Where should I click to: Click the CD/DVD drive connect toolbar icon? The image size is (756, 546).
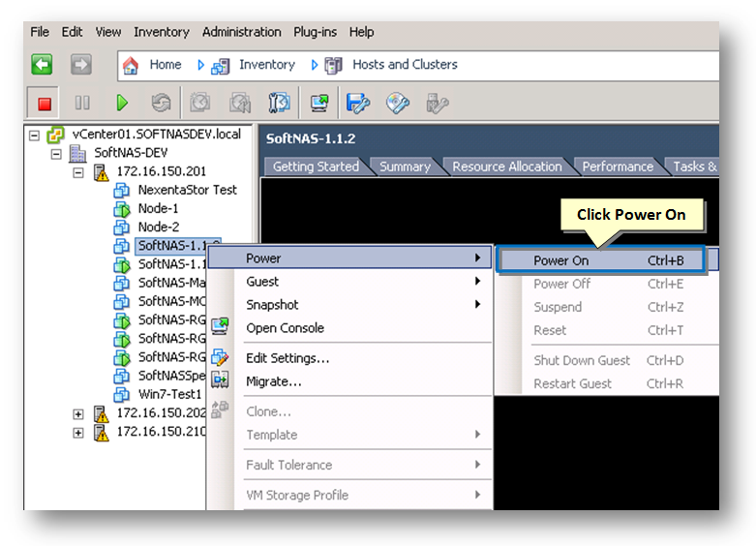click(397, 103)
